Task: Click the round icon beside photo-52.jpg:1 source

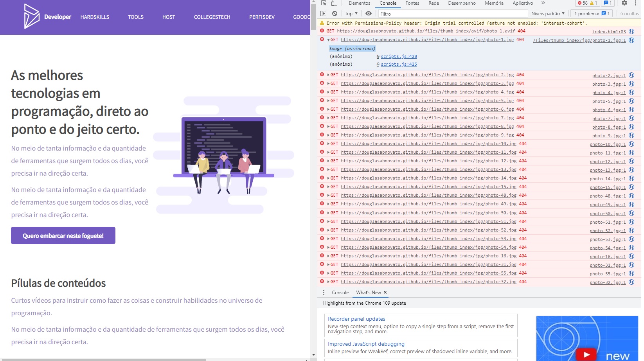Action: coord(631,230)
